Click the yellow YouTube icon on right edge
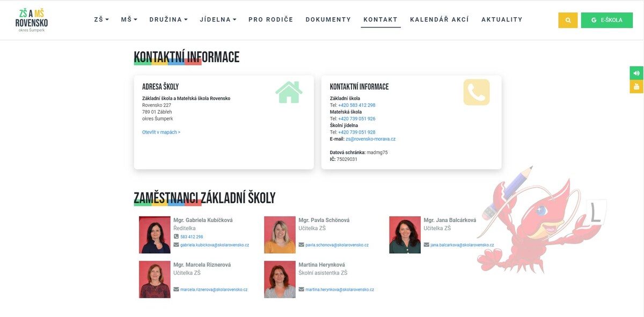The image size is (644, 317). [x=636, y=86]
